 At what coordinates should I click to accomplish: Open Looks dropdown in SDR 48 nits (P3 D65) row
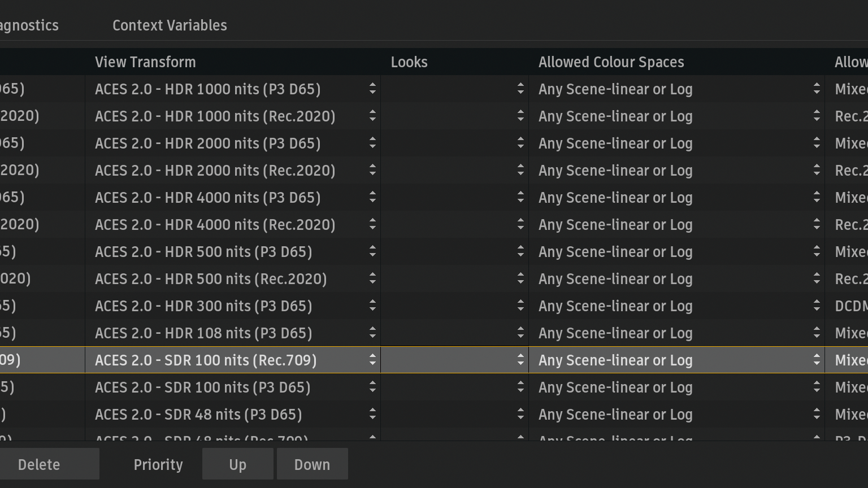(455, 415)
